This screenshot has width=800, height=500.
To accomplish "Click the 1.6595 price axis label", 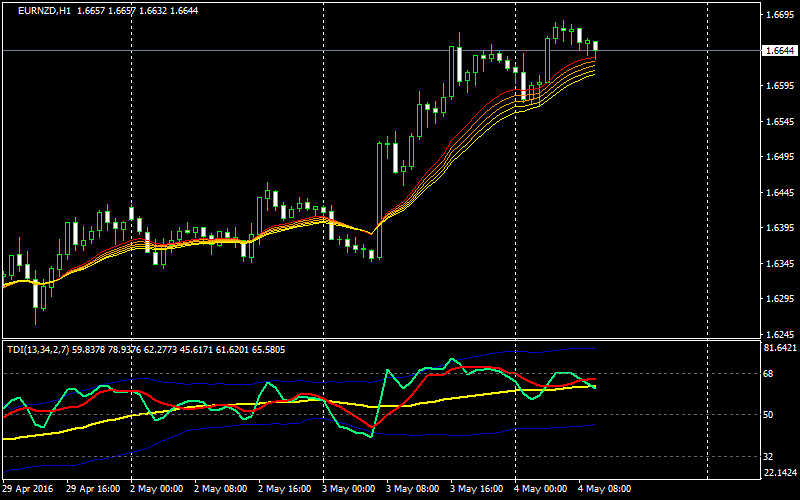I will (781, 86).
